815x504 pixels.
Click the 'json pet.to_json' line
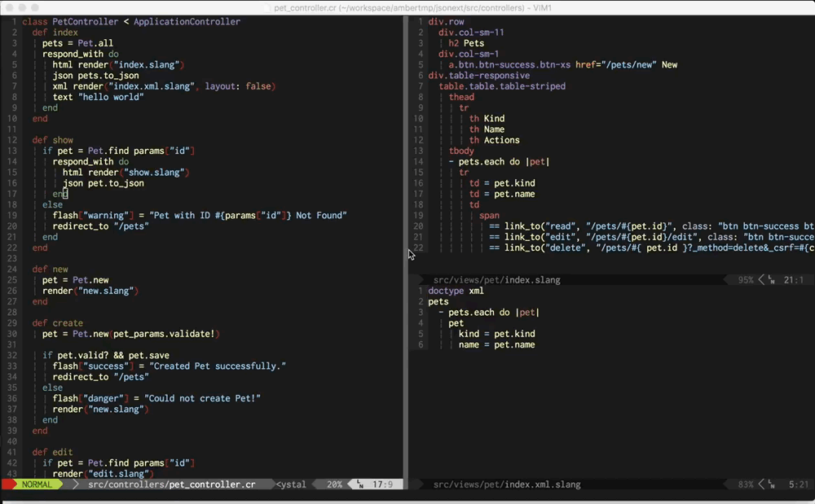(103, 183)
